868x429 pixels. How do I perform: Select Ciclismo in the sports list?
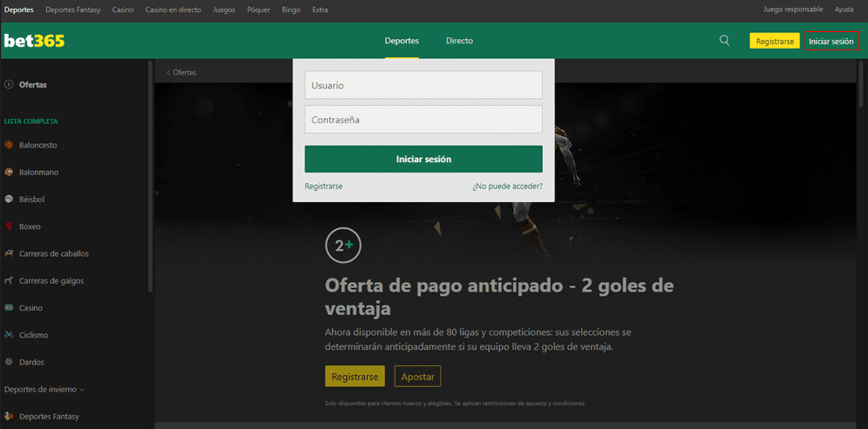coord(34,335)
